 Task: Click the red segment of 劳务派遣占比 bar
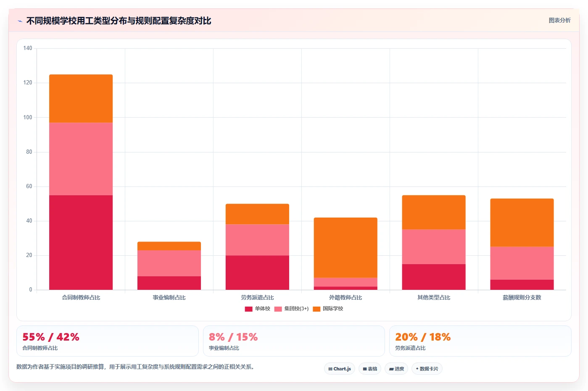click(257, 273)
